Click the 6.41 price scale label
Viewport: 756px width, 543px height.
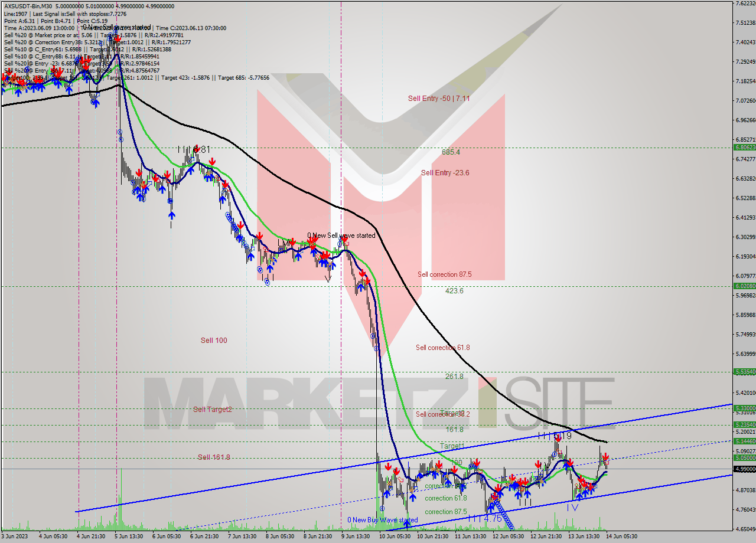click(745, 217)
